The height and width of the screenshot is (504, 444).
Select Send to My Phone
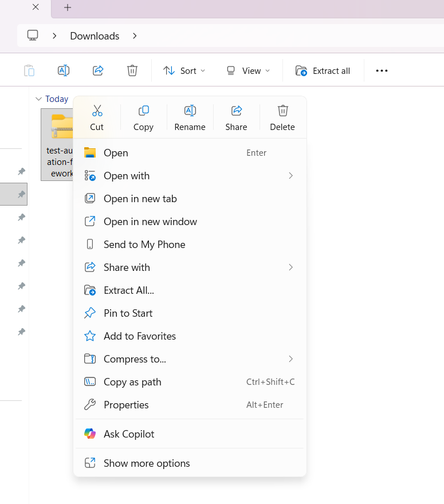pyautogui.click(x=190, y=245)
